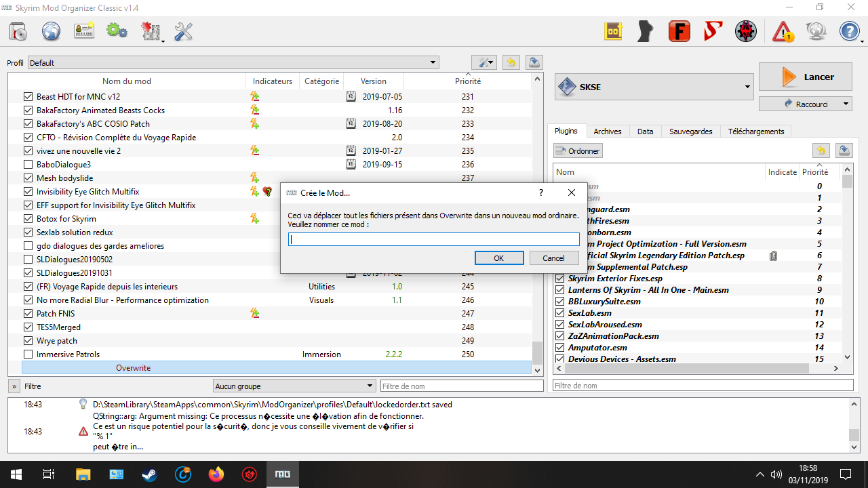868x488 pixels.
Task: Open the SKSE executable dropdown
Action: [654, 87]
